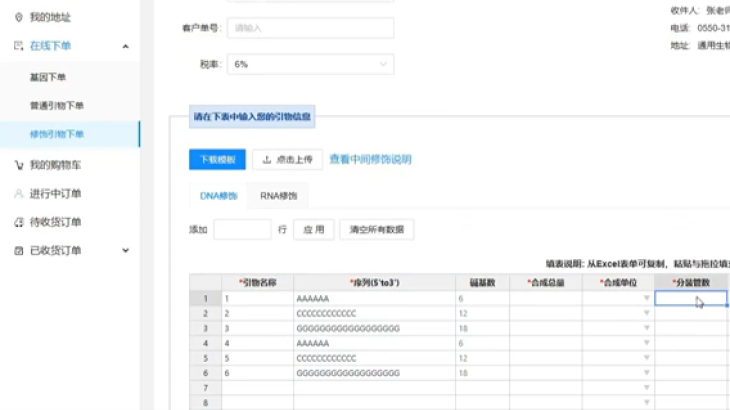
Task: Click the 我的购物车 shopping cart icon
Action: [19, 165]
